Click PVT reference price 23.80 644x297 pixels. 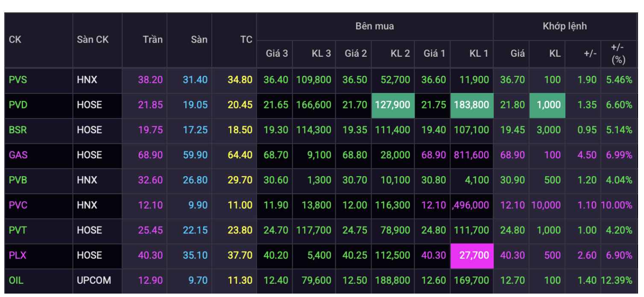point(240,230)
